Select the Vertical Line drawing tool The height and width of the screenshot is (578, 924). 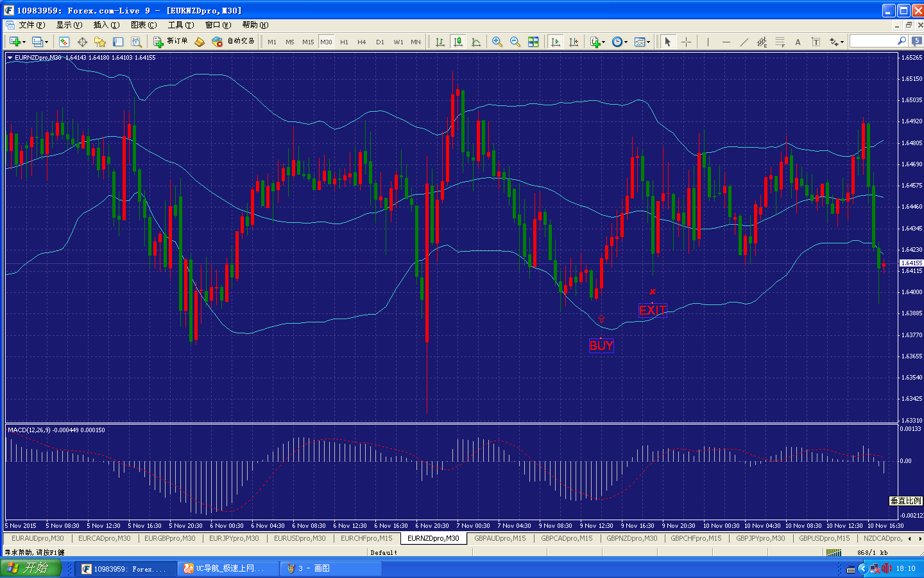(x=708, y=42)
